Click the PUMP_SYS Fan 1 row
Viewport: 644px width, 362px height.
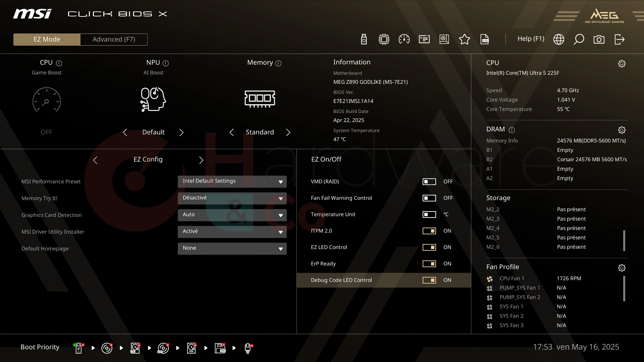click(553, 288)
